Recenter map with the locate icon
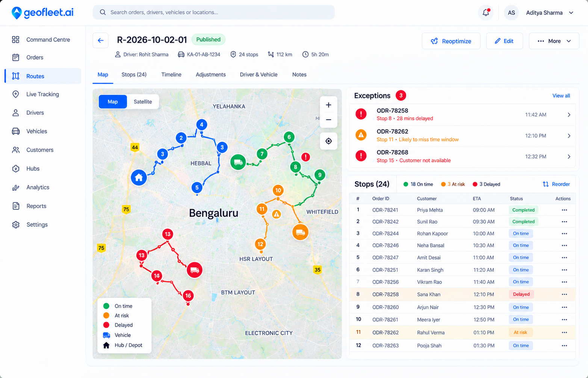The height and width of the screenshot is (378, 588). [328, 141]
